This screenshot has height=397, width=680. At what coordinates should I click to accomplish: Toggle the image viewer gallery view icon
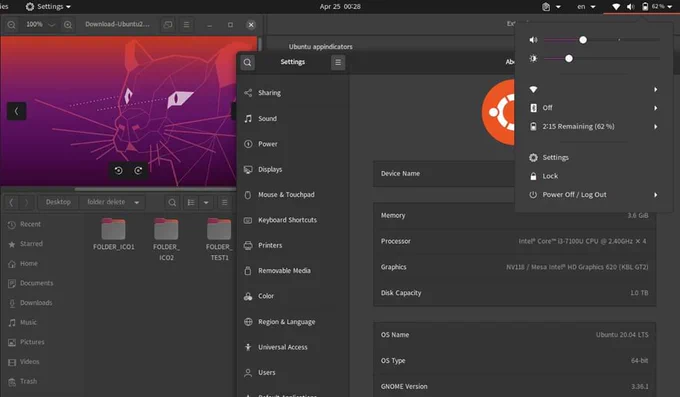click(x=167, y=25)
